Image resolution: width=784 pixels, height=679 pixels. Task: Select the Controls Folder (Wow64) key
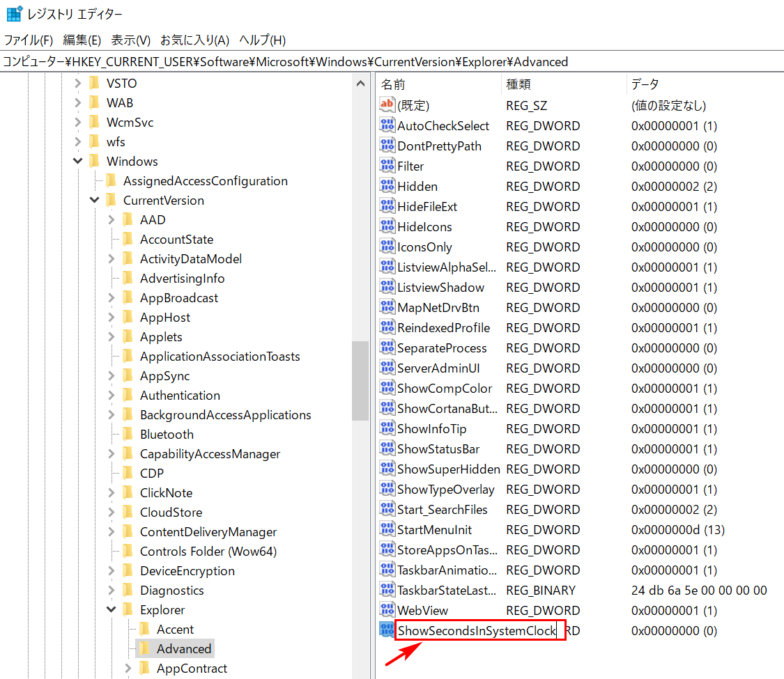[208, 551]
